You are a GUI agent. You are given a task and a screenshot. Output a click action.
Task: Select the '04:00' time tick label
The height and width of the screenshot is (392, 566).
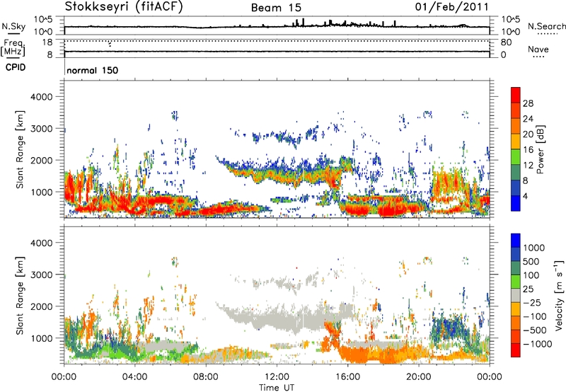tap(134, 377)
